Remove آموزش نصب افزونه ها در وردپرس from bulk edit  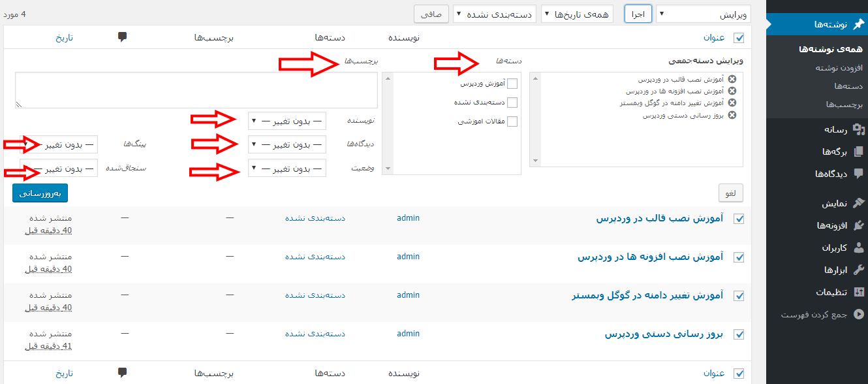point(732,91)
